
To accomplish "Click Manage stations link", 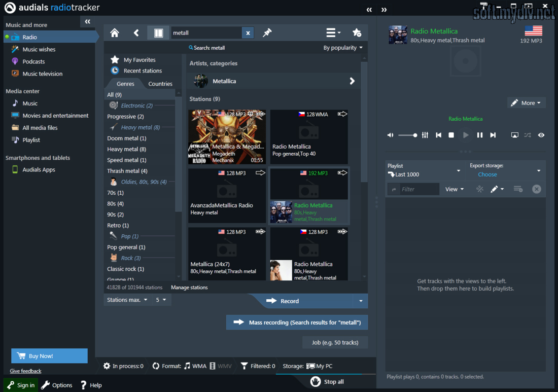I will point(189,288).
